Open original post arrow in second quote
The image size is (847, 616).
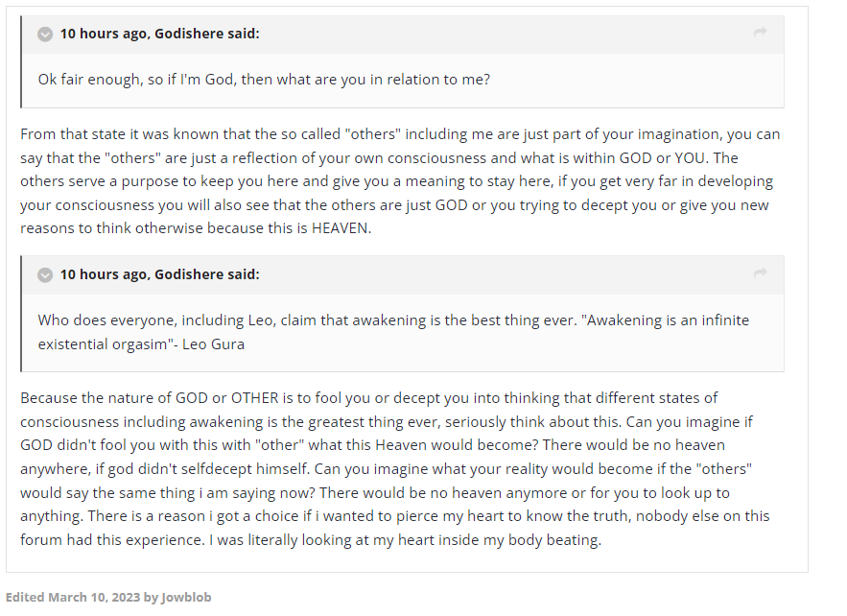(x=760, y=272)
